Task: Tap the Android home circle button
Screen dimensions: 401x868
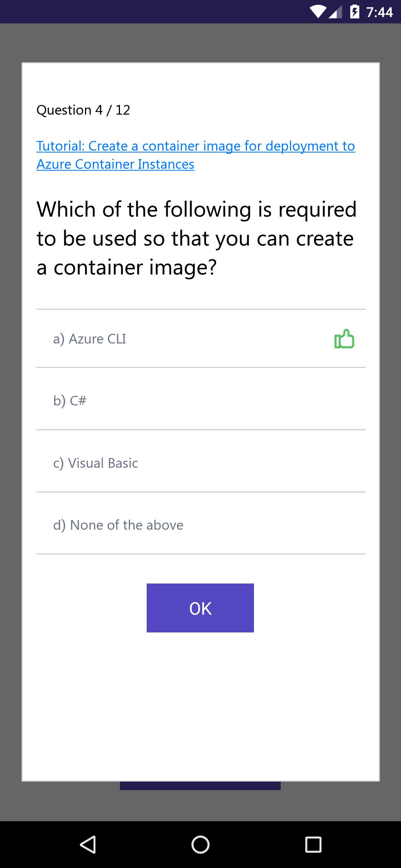Action: 200,845
